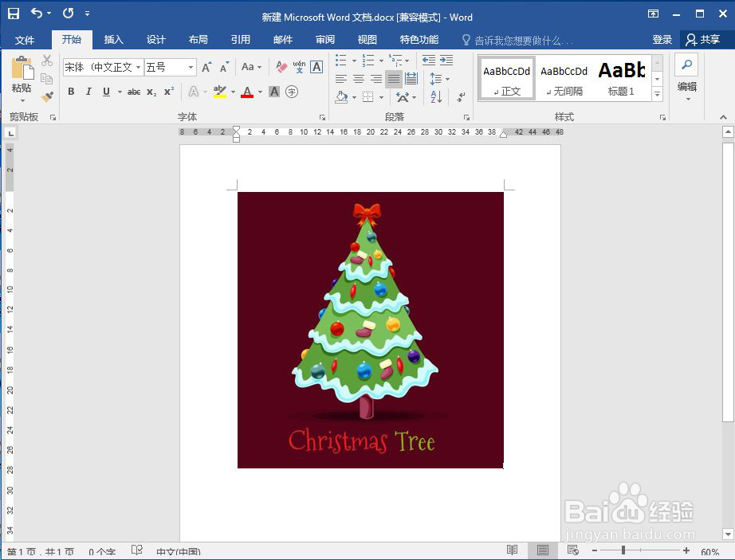Open Customize Quick Access Toolbar arrow
The height and width of the screenshot is (560, 735).
[87, 14]
